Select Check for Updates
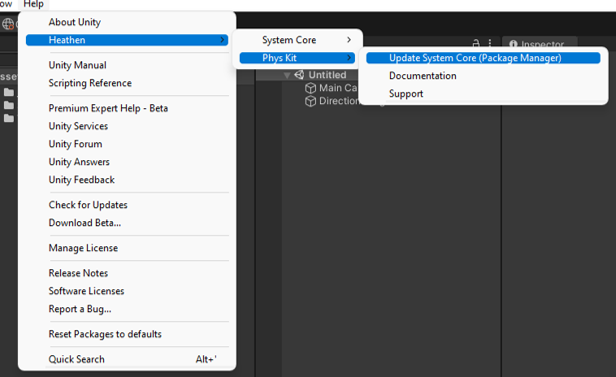This screenshot has height=377, width=616. click(x=88, y=205)
